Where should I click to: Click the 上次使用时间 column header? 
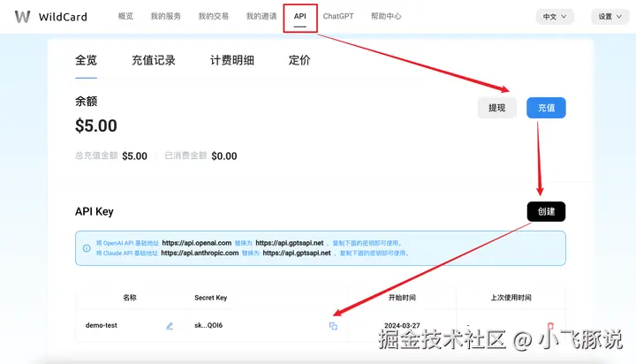[x=511, y=298]
